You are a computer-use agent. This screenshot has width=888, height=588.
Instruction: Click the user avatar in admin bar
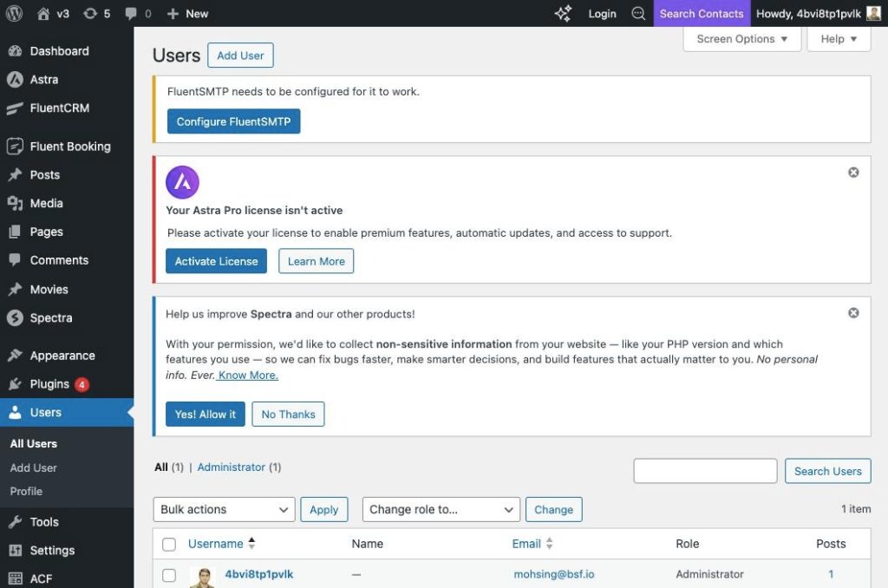pyautogui.click(x=874, y=13)
